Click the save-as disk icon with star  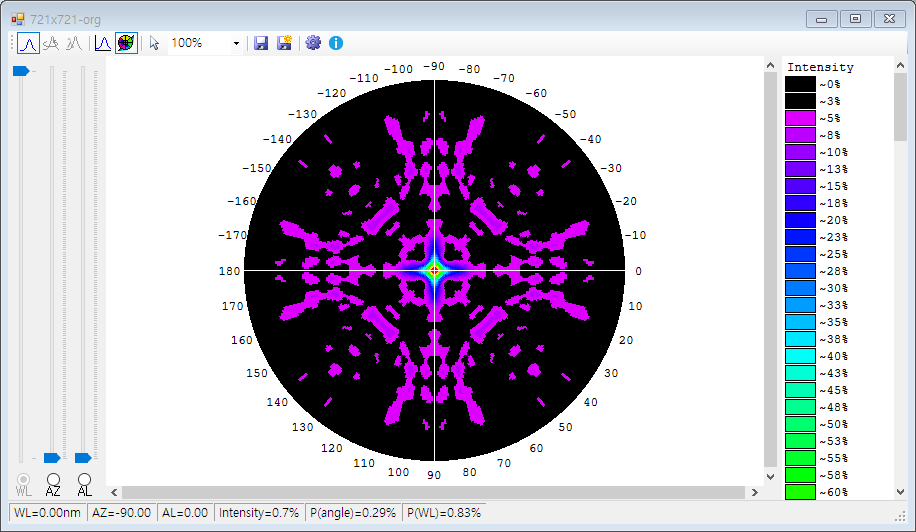[x=284, y=43]
